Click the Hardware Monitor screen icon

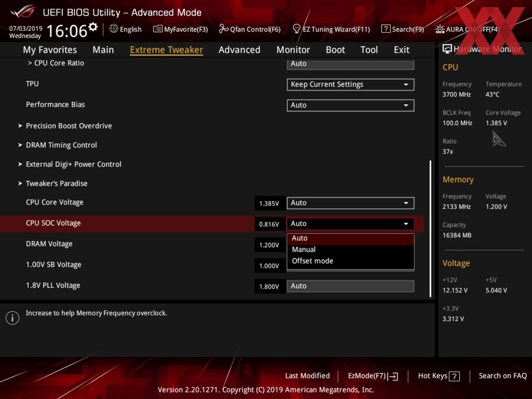point(447,49)
